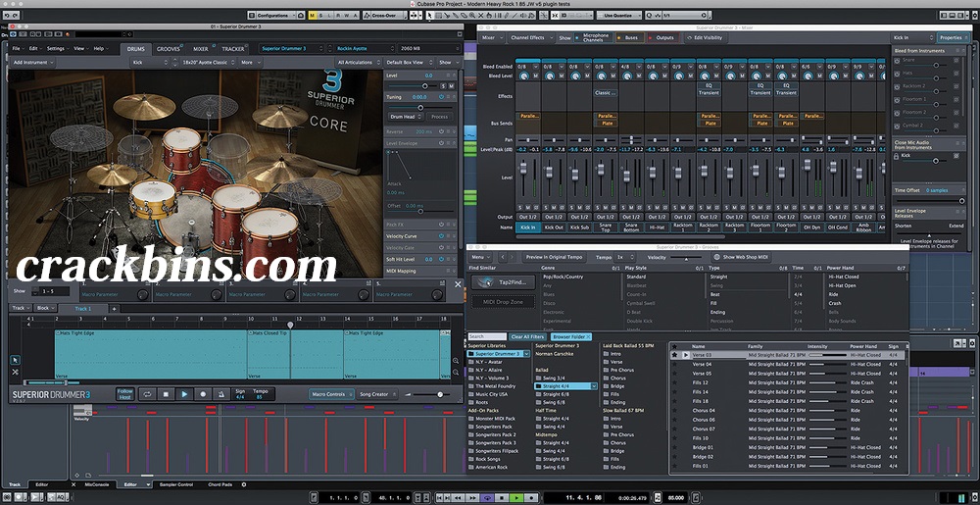Click Play in Superior Drummer transport

tap(184, 394)
